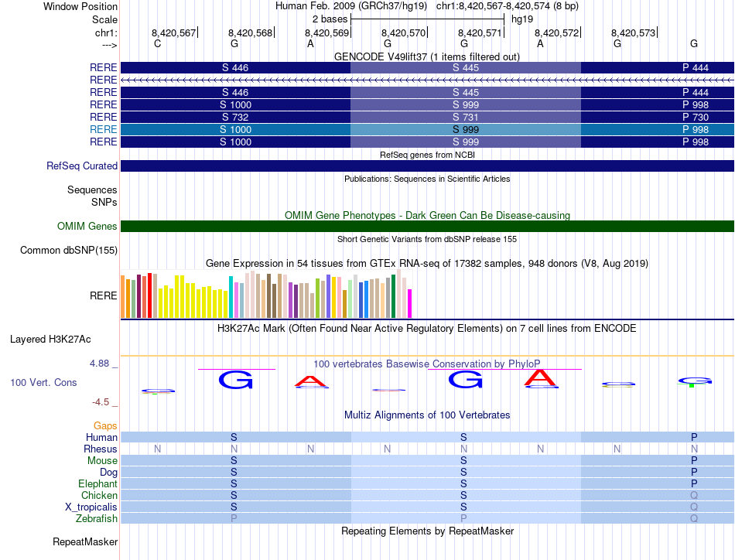
Task: Click the Zebrafish species label
Action: tap(97, 519)
